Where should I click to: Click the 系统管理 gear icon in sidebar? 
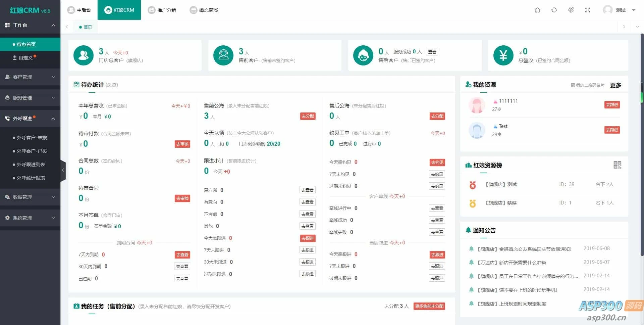(7, 218)
